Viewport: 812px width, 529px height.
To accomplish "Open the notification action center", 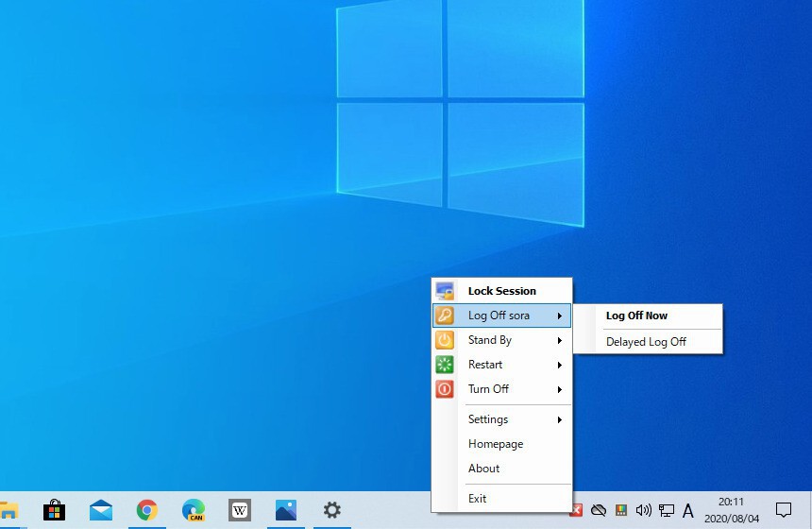I will tap(783, 510).
